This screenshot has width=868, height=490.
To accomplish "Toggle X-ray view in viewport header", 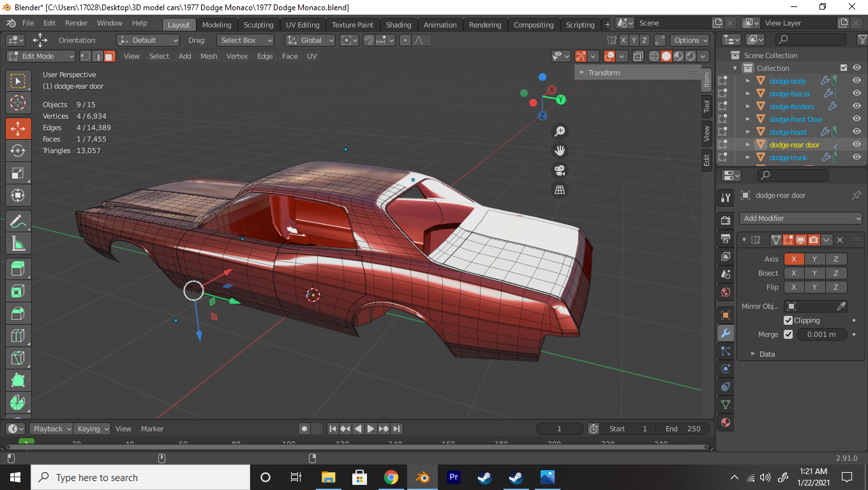I will [638, 56].
